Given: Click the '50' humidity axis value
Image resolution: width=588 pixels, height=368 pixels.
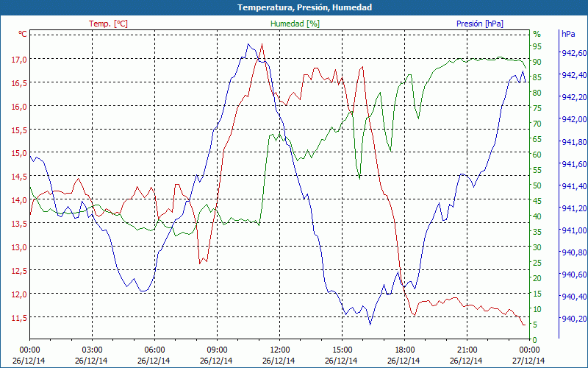Looking at the screenshot, I should point(537,185).
